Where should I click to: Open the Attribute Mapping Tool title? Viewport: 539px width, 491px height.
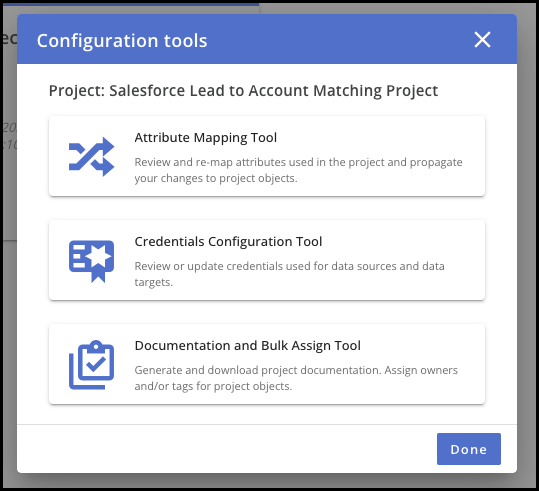[x=206, y=138]
